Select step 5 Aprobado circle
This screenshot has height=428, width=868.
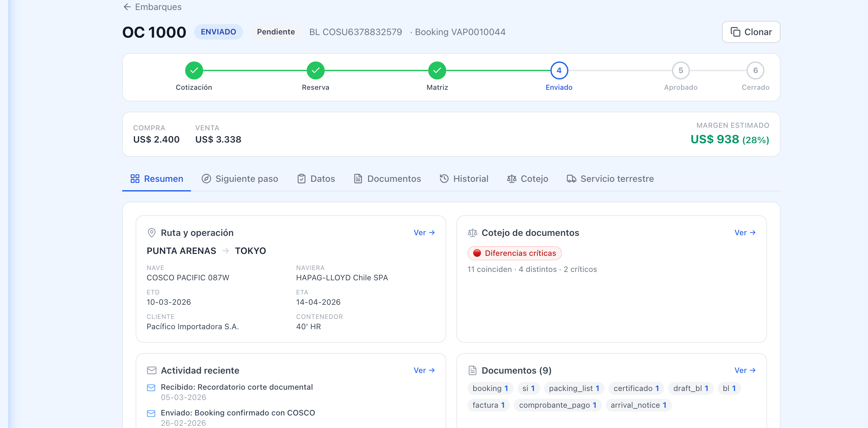pyautogui.click(x=681, y=70)
